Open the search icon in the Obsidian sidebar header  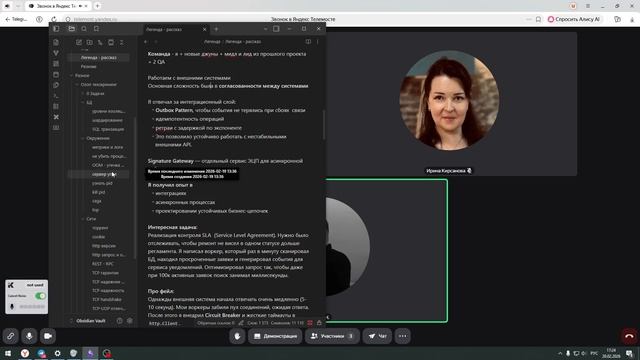pos(84,29)
